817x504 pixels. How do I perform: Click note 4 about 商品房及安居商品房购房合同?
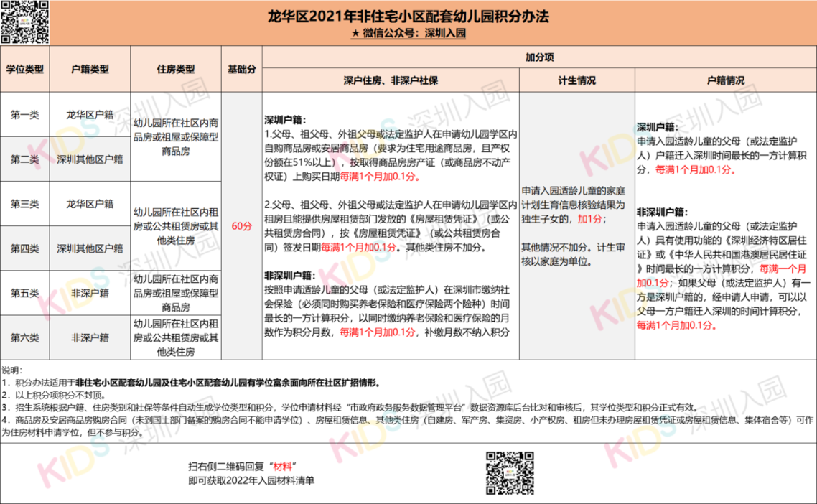click(408, 426)
